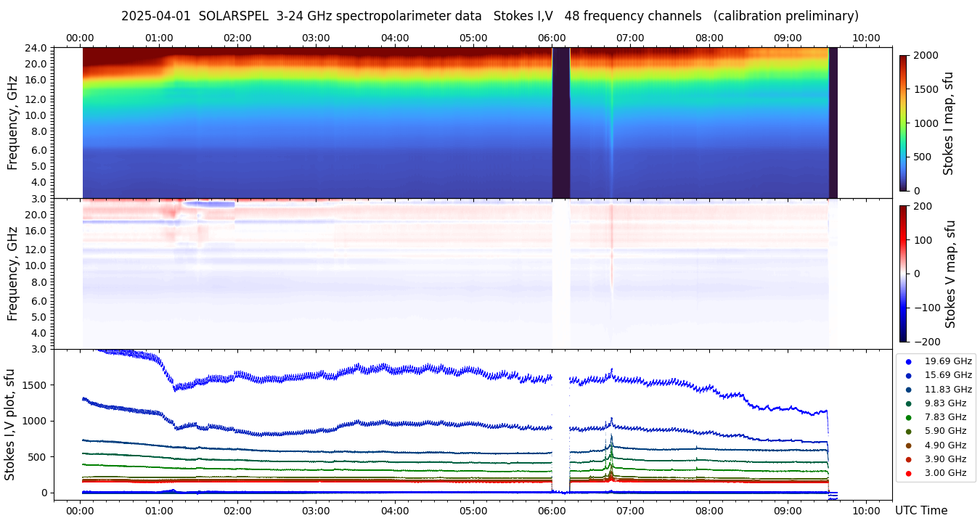This screenshot has width=980, height=526.
Task: Click the Stokes I,V plot y-axis label
Action: point(10,424)
